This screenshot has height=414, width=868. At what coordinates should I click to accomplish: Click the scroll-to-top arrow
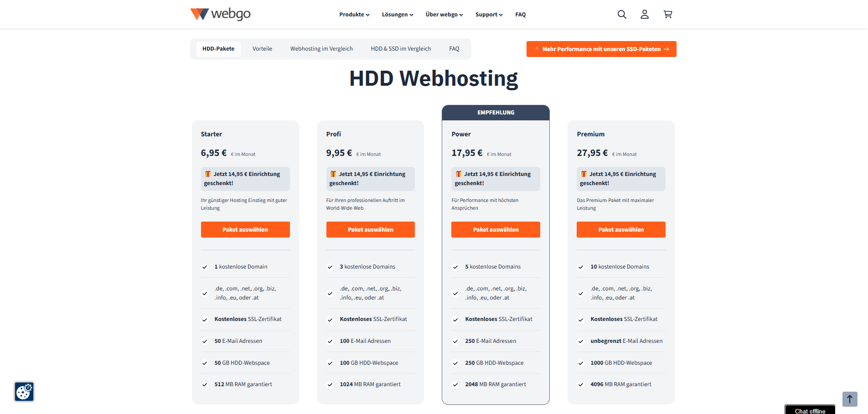coord(849,399)
